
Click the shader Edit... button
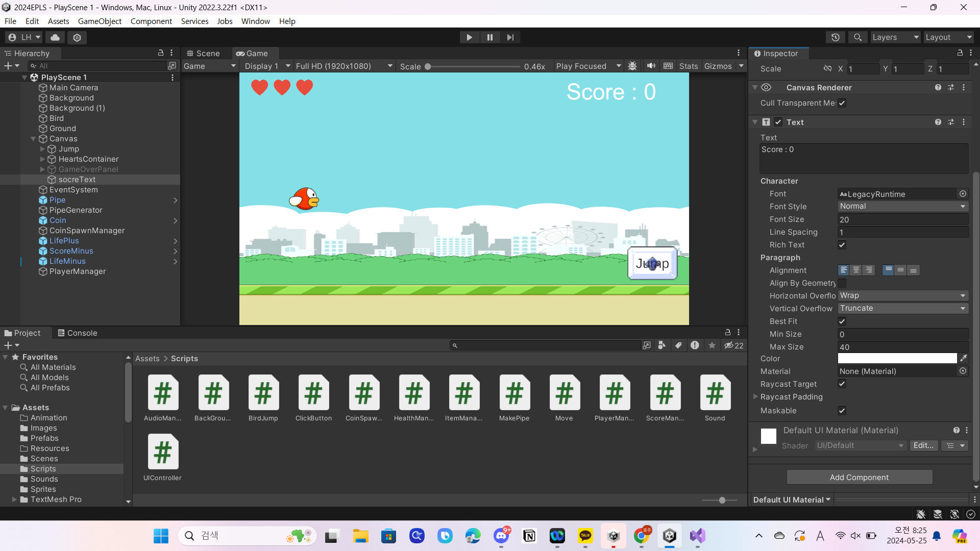pyautogui.click(x=923, y=445)
